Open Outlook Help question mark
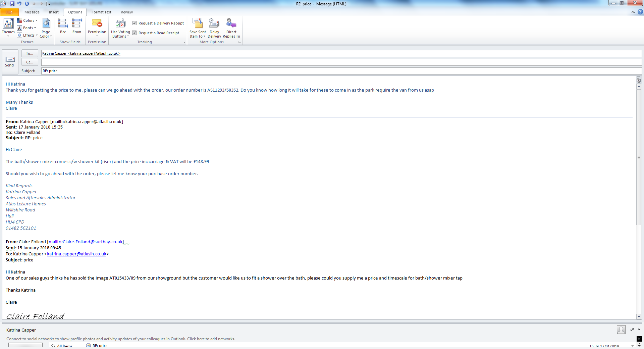644x349 pixels. pyautogui.click(x=640, y=12)
